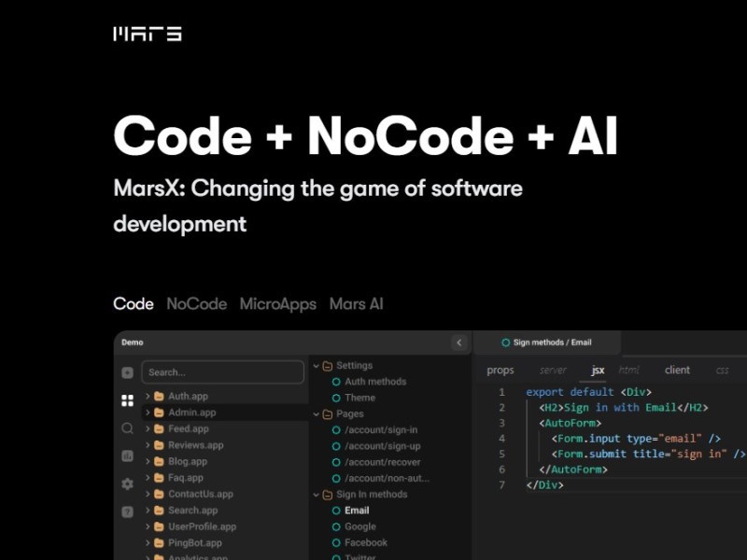Image resolution: width=747 pixels, height=560 pixels.
Task: Click code line 1 'export default <Div>'
Action: point(588,392)
